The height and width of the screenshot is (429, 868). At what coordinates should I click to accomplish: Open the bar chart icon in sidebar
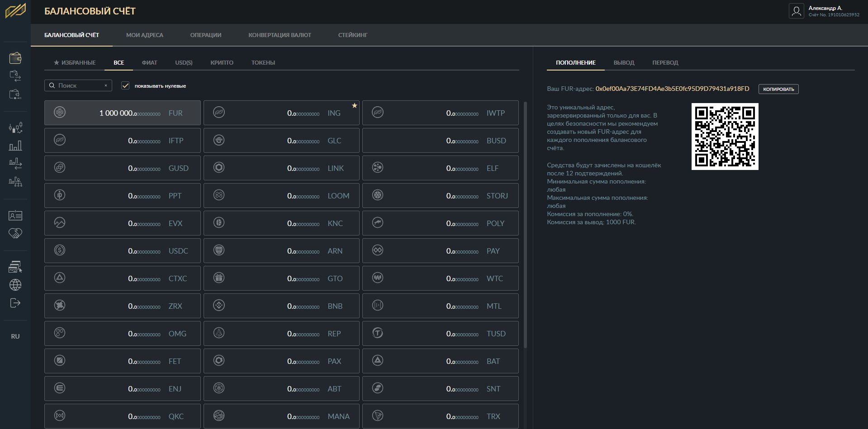point(15,146)
